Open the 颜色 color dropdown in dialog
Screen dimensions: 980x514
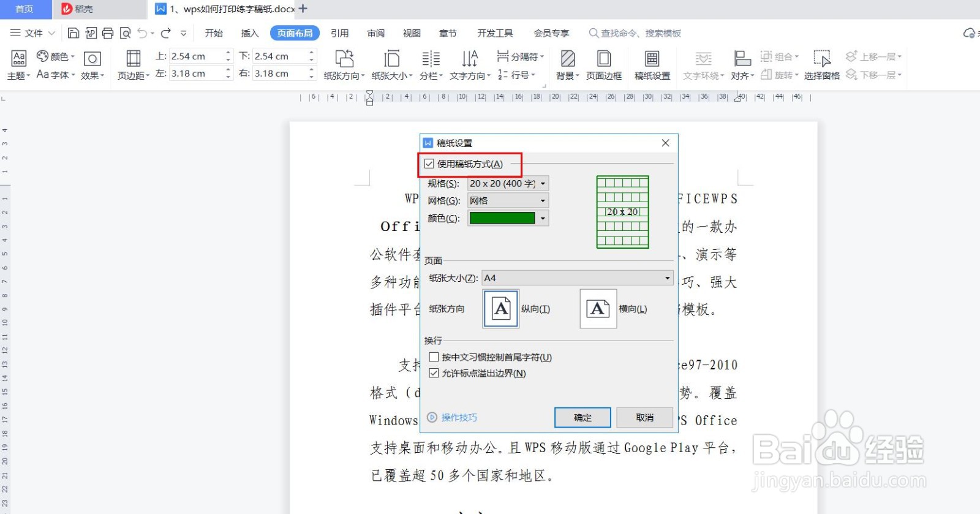(x=543, y=218)
